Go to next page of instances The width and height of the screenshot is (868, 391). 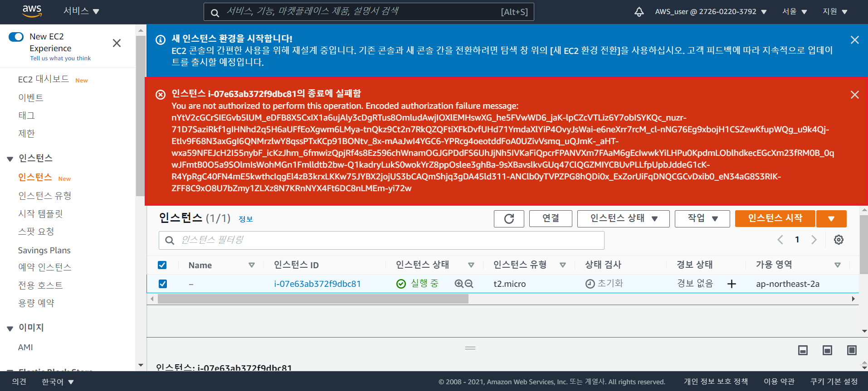coord(814,240)
